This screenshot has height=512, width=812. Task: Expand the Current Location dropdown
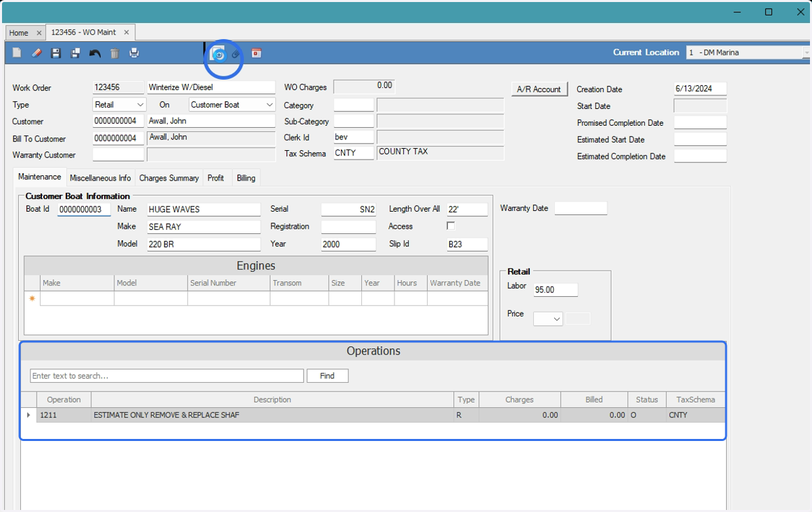tap(806, 52)
